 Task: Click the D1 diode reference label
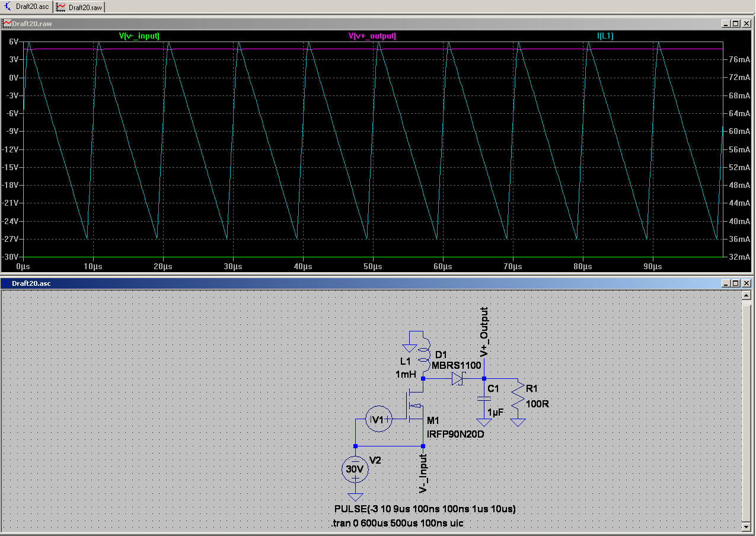point(441,355)
